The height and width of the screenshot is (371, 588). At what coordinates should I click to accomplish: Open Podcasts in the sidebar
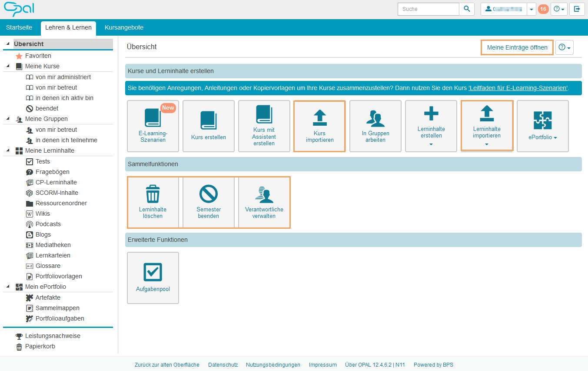[43, 224]
